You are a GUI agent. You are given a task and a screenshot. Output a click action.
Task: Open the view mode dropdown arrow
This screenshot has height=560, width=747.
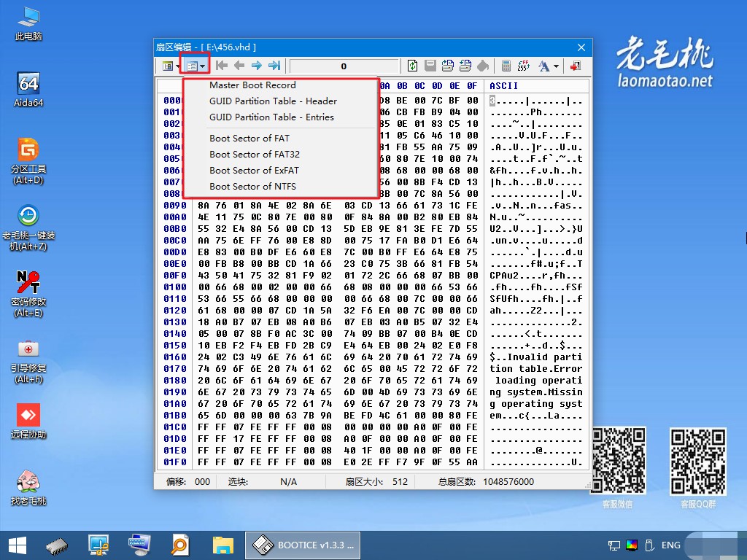(177, 66)
